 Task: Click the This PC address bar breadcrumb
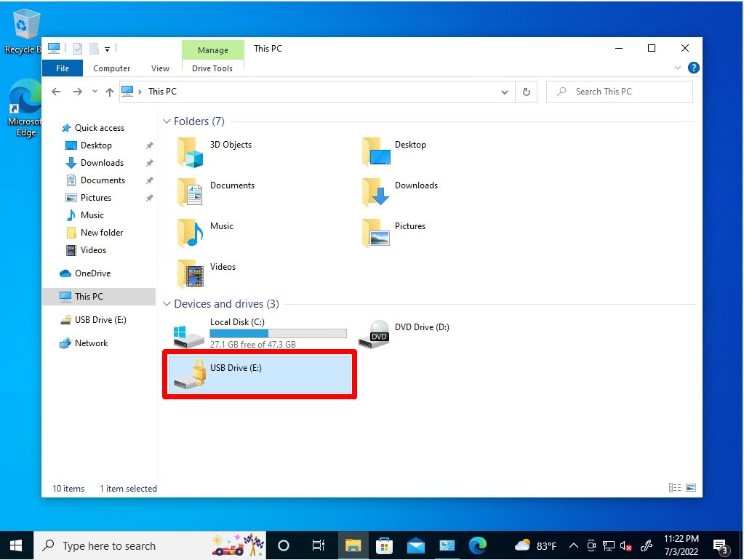pos(162,92)
